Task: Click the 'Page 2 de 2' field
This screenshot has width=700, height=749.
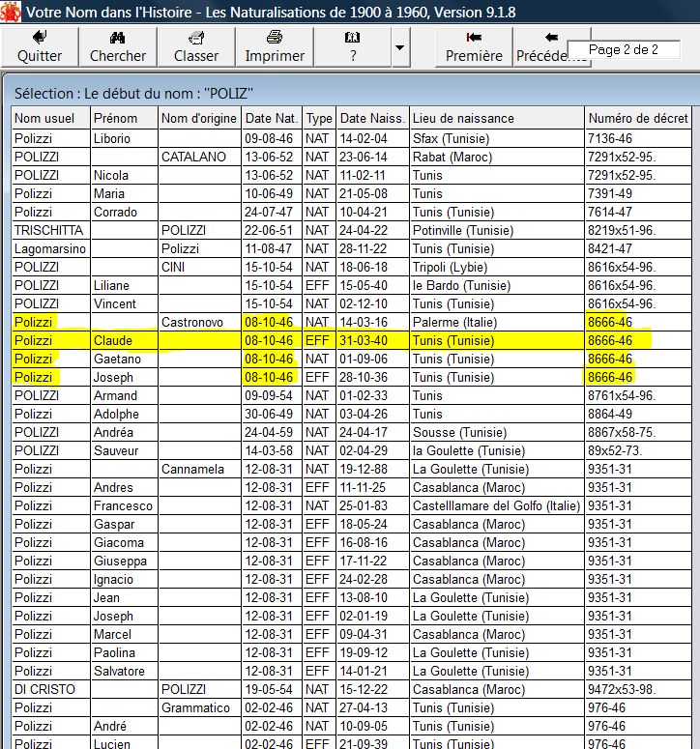Action: pos(624,49)
